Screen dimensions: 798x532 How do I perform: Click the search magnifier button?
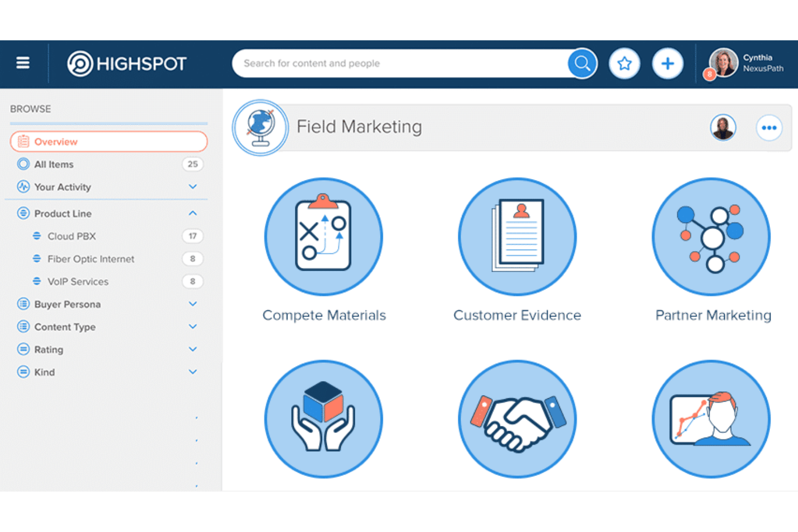click(582, 64)
